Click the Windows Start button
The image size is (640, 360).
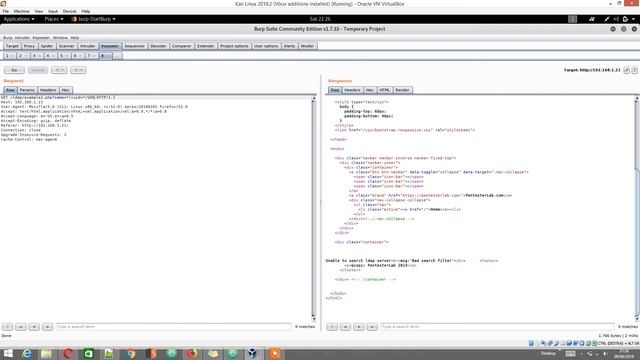point(8,353)
